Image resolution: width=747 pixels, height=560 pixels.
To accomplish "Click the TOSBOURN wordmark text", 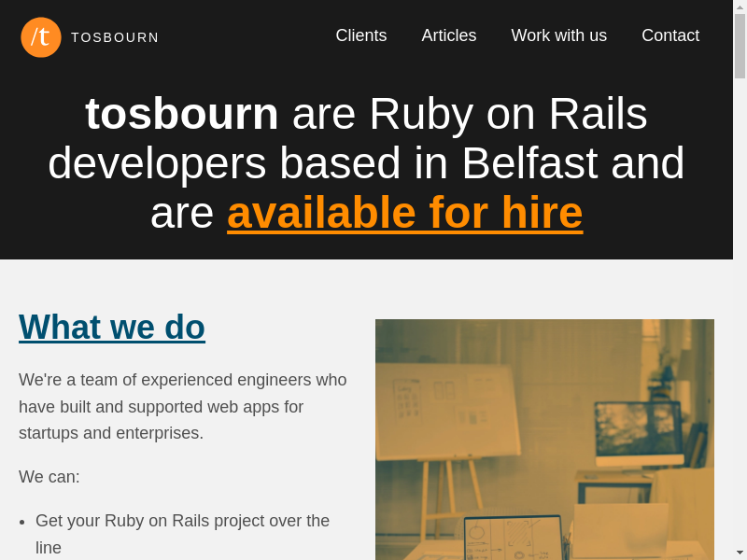I will coord(115,37).
